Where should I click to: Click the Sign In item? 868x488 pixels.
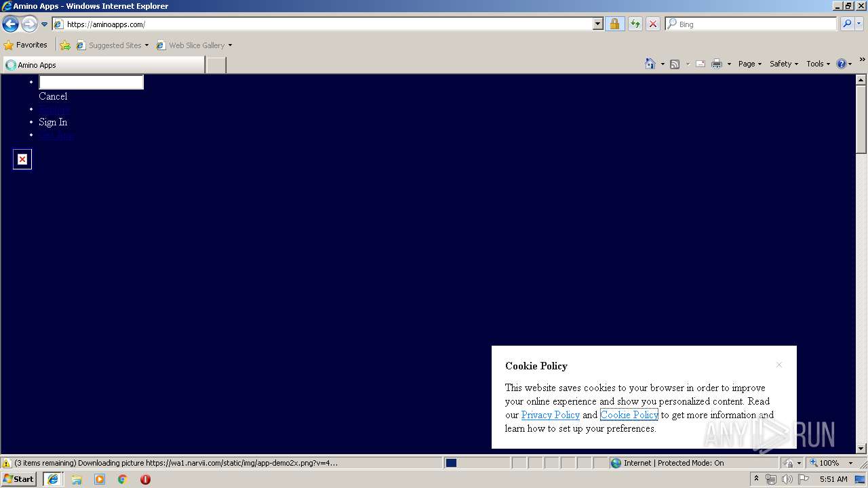click(53, 122)
